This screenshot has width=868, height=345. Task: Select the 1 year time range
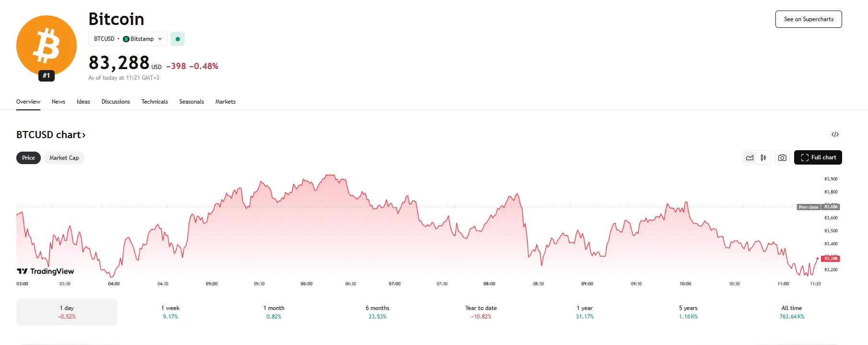584,312
